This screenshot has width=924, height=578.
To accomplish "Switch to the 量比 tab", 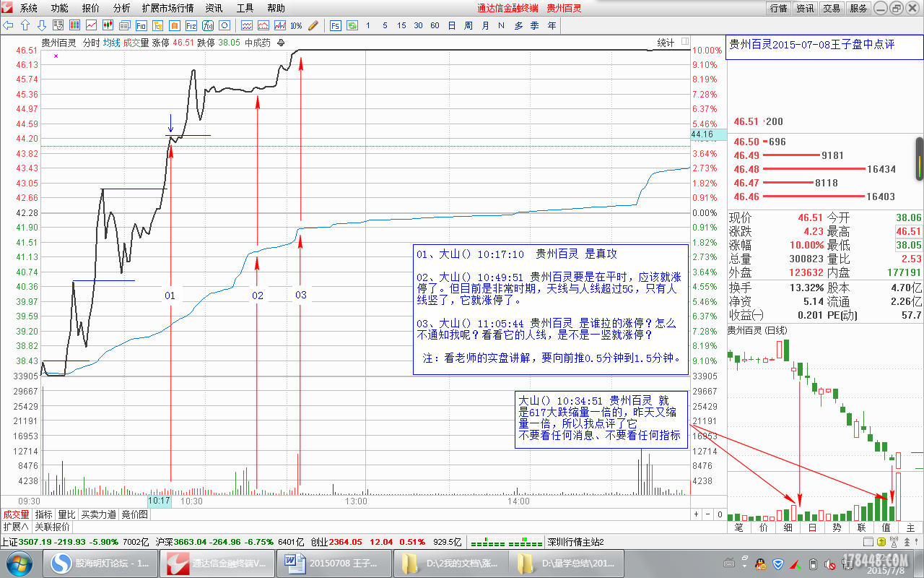I will point(66,514).
